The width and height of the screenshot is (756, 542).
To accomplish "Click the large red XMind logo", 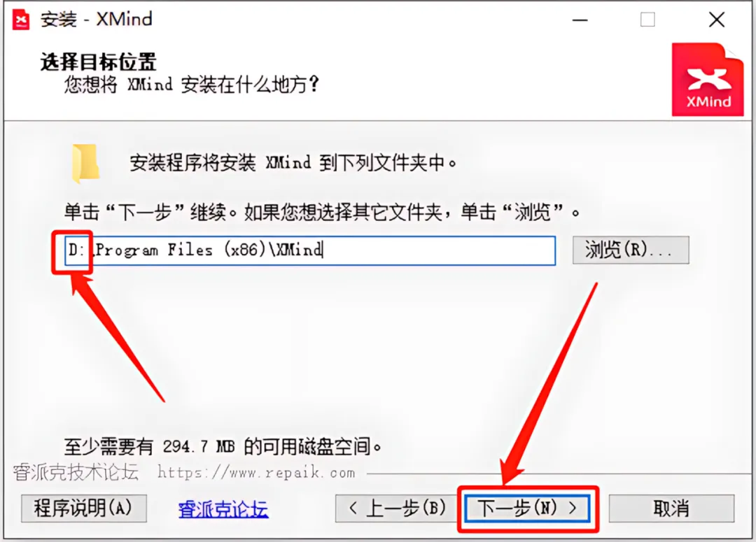I will [x=707, y=80].
